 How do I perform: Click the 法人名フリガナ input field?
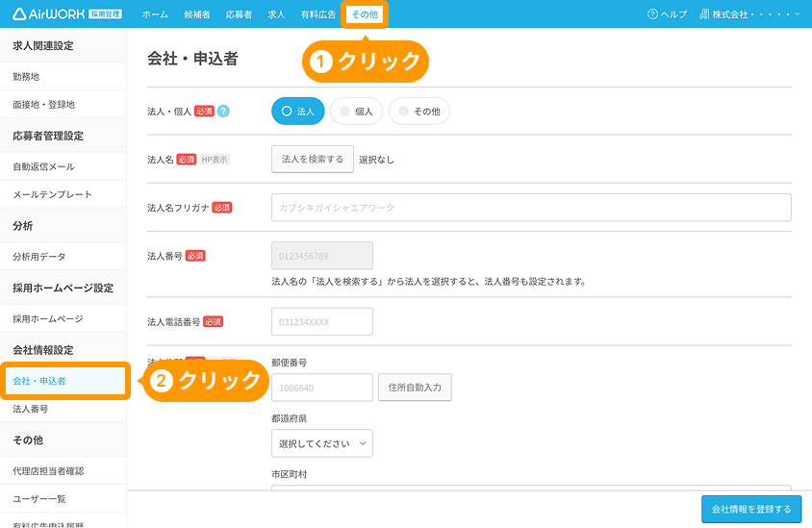click(531, 208)
